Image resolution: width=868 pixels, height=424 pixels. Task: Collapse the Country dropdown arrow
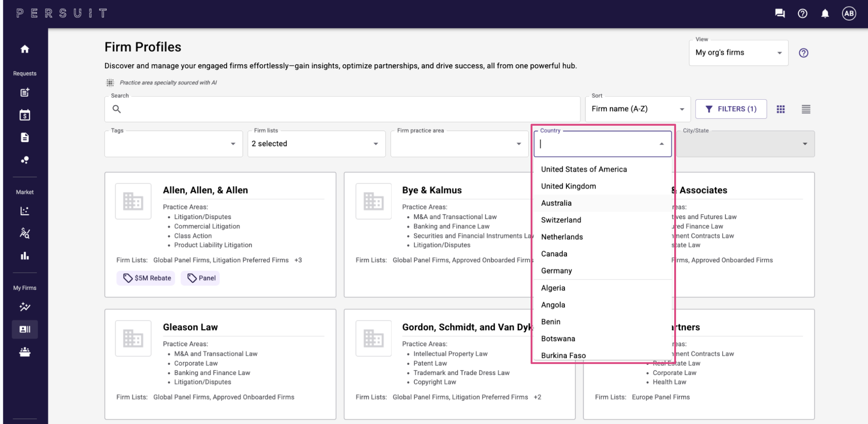click(662, 144)
